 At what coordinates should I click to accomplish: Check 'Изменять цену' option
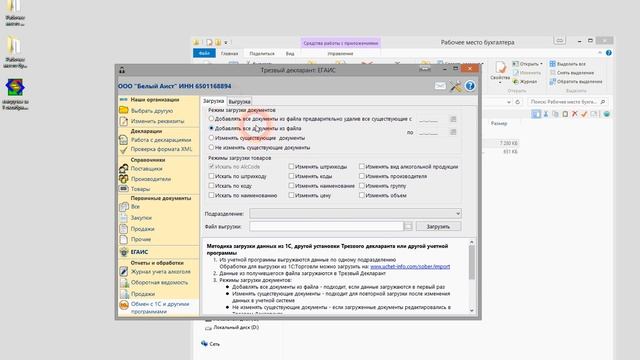tap(291, 196)
